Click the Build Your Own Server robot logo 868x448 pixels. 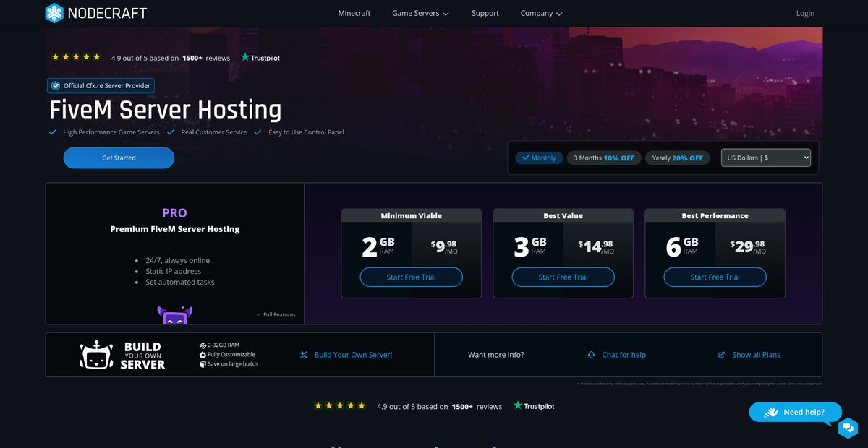click(x=98, y=355)
